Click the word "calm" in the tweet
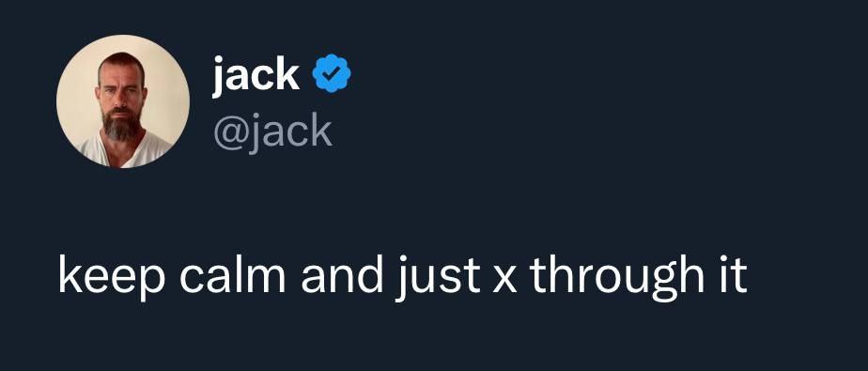Screen dimensions: 868x371 (x=233, y=275)
